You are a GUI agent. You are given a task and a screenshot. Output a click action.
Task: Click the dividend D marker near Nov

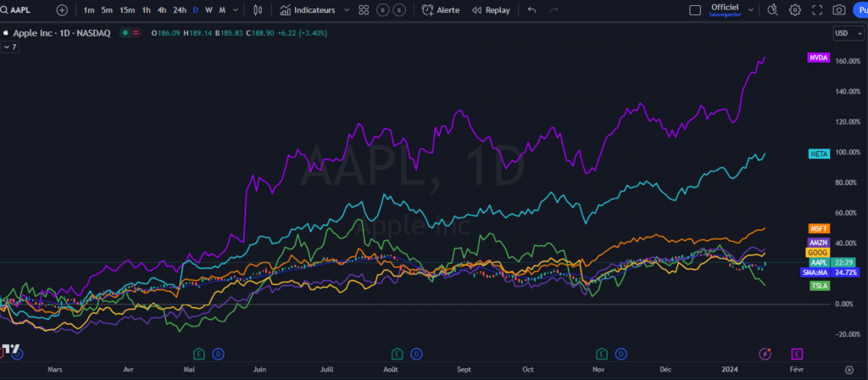(621, 354)
